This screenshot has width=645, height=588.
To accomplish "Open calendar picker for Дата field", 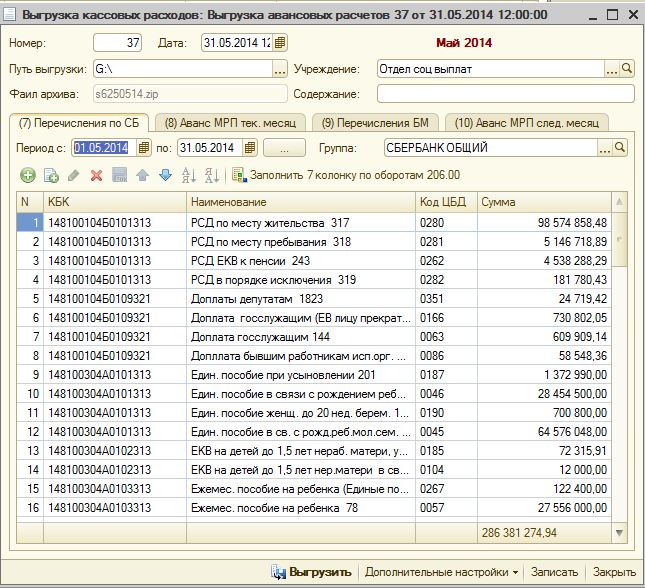I will pyautogui.click(x=280, y=43).
